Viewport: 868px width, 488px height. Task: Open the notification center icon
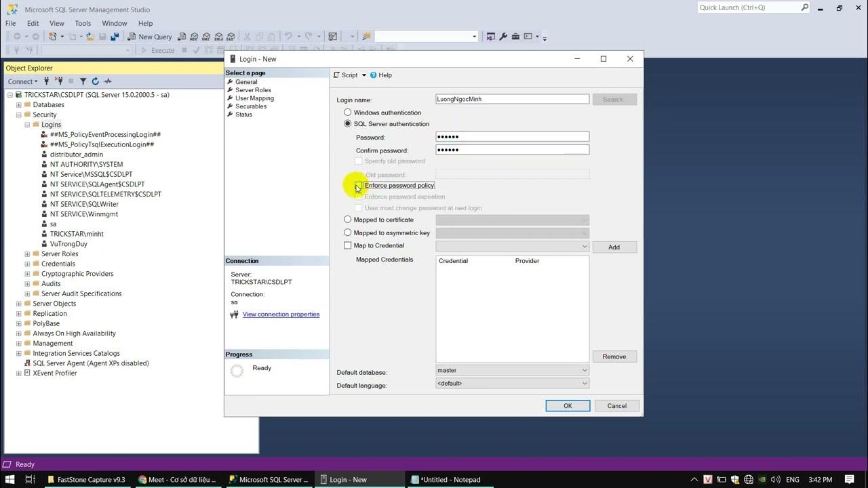tap(850, 479)
